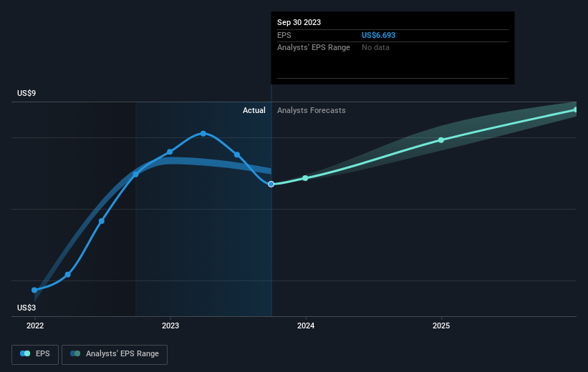
Task: Select the Sep 30 2023 highlighted data point
Action: pos(271,184)
